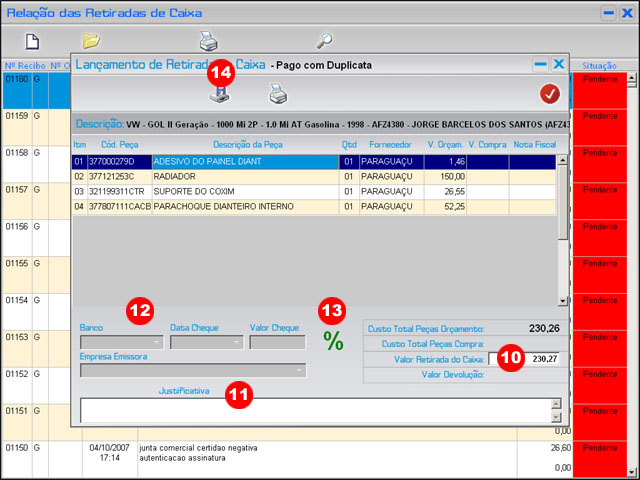Click the open folder icon
Viewport: 640px width, 480px height.
point(91,41)
